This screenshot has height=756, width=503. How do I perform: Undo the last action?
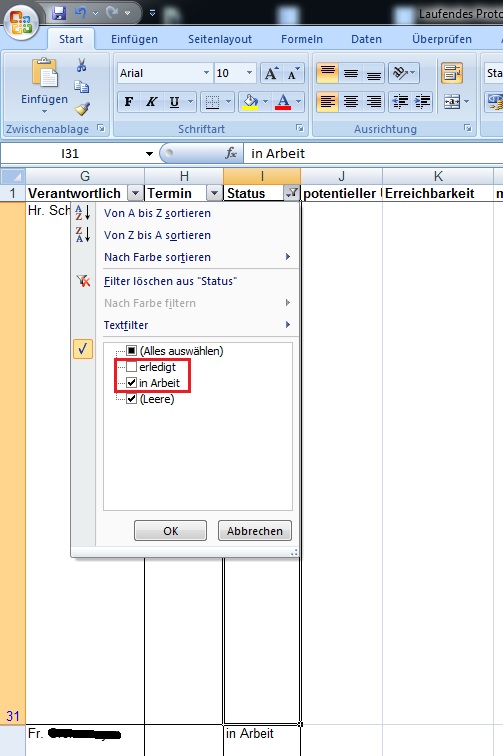pyautogui.click(x=81, y=13)
